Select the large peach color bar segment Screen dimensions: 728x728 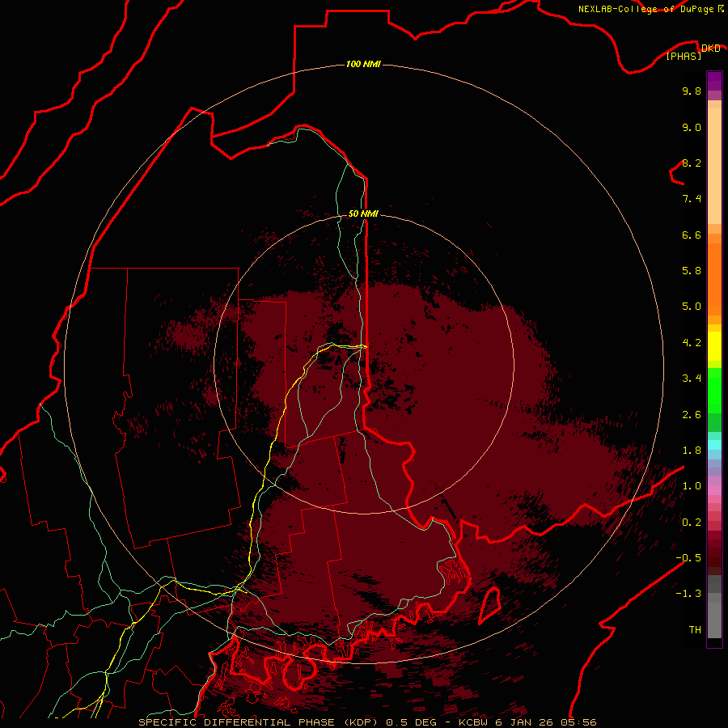714,166
